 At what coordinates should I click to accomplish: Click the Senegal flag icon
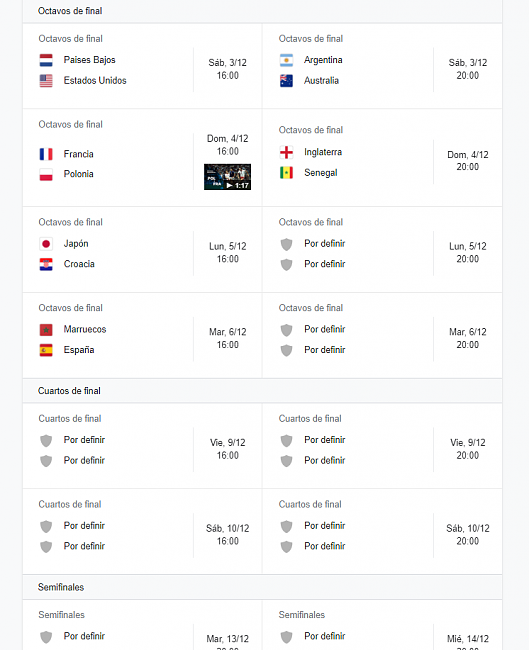click(286, 173)
